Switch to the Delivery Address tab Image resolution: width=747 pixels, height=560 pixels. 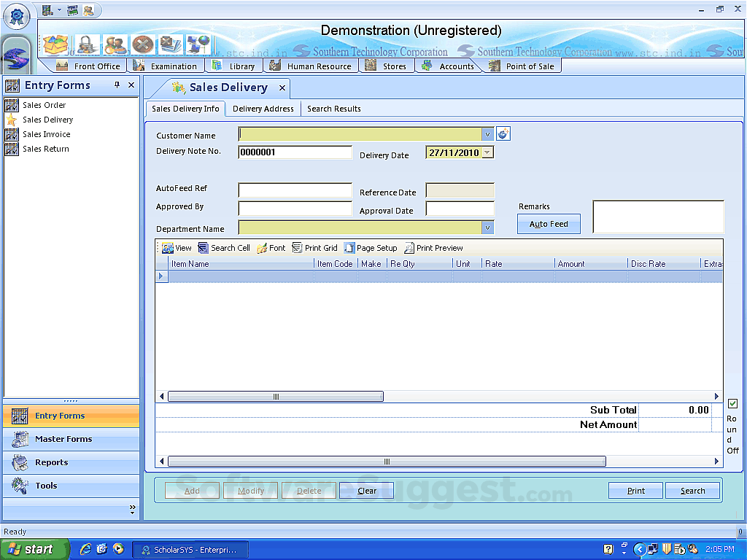(x=263, y=109)
